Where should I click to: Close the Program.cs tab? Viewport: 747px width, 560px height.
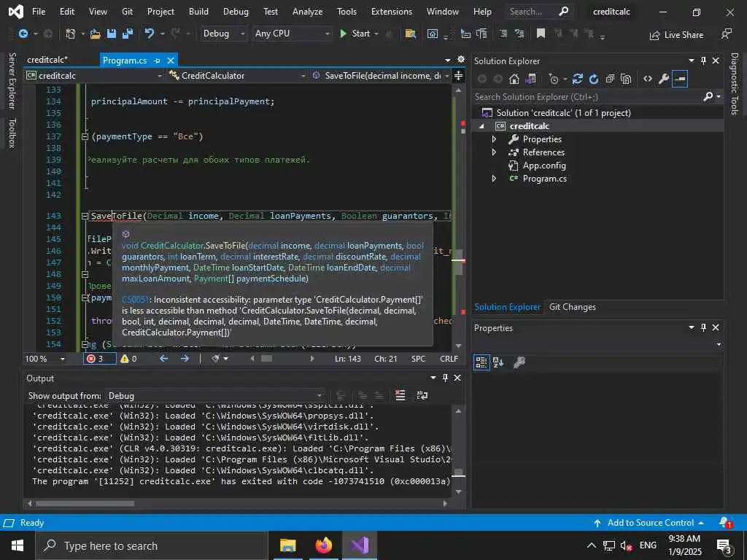pyautogui.click(x=171, y=61)
